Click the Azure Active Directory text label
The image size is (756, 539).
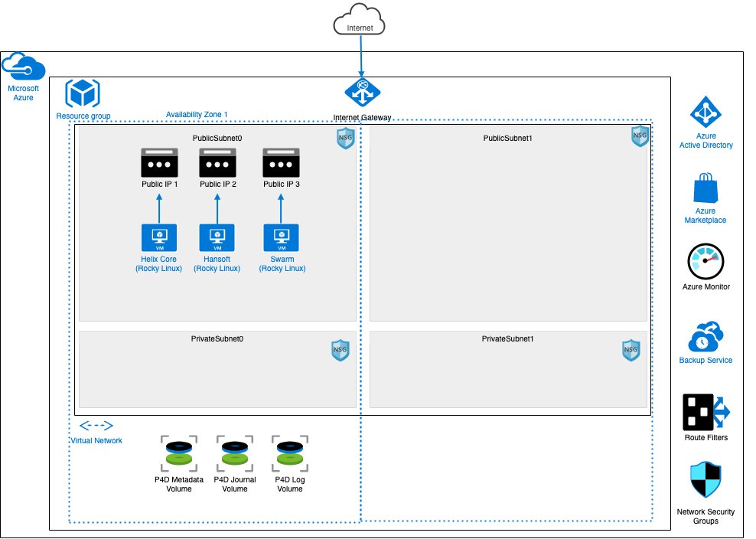click(705, 140)
